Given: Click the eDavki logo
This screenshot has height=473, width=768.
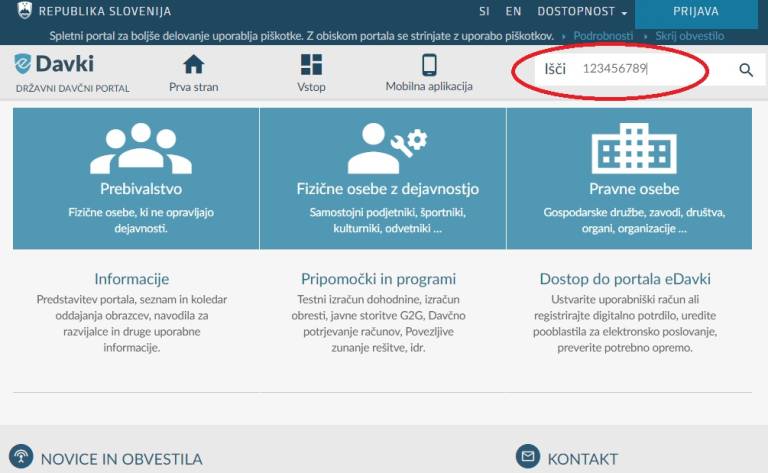Looking at the screenshot, I should (x=54, y=64).
